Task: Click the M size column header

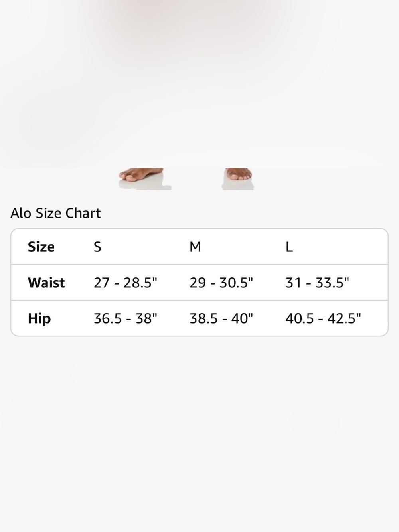Action: click(x=195, y=247)
